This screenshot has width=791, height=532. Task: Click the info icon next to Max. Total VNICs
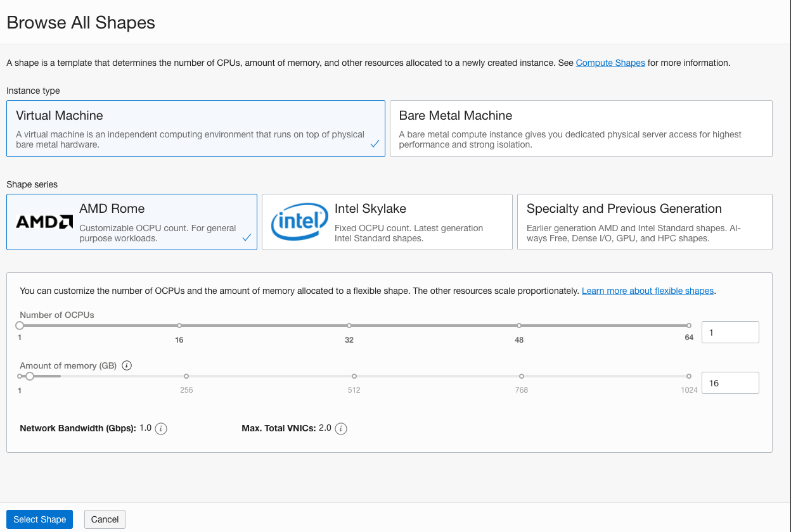coord(340,428)
